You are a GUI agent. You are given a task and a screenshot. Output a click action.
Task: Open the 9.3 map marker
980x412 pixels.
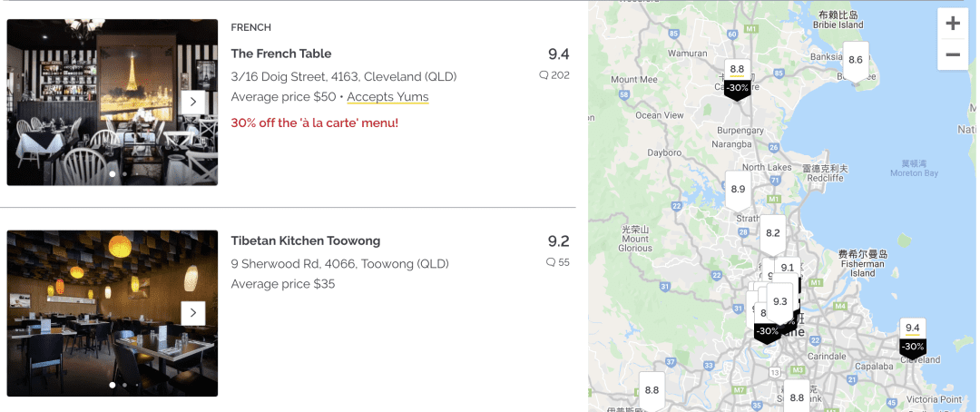pos(779,301)
